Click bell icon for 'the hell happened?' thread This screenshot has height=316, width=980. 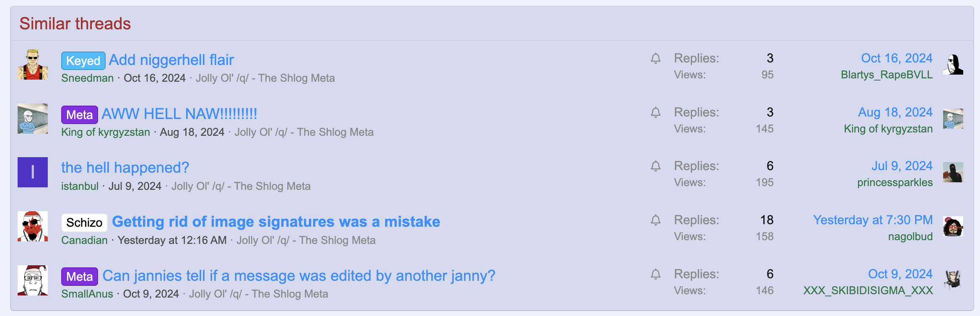pos(656,166)
